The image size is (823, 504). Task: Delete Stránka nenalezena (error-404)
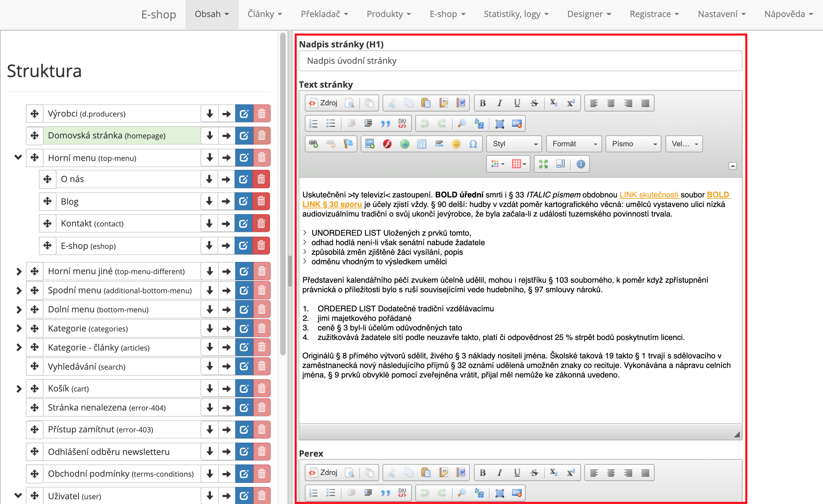[x=261, y=408]
